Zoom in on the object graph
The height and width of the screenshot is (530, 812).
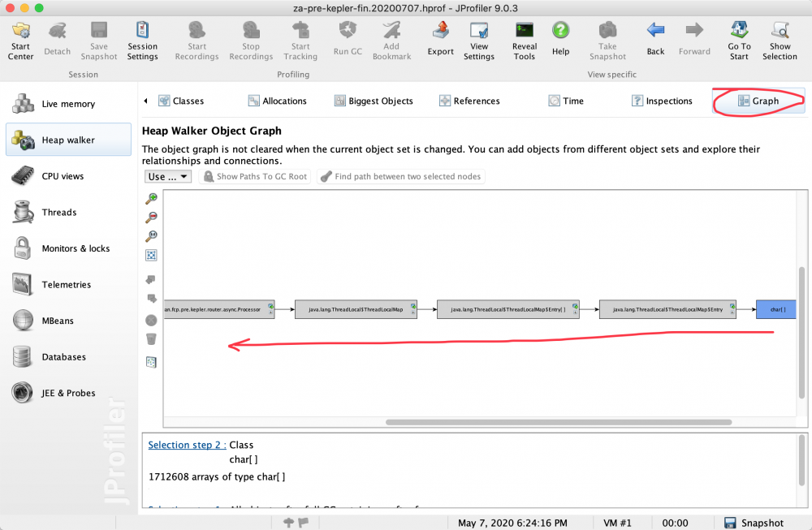coord(151,198)
